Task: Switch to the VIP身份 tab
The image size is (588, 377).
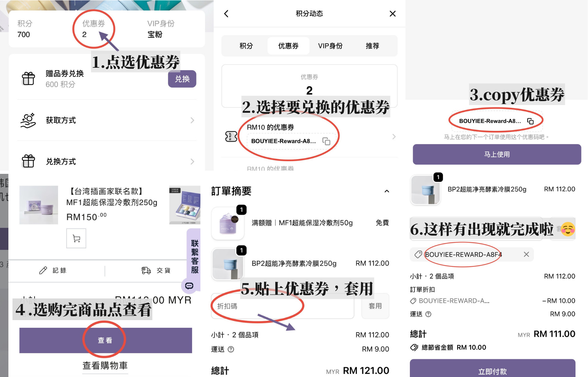Action: [x=330, y=46]
